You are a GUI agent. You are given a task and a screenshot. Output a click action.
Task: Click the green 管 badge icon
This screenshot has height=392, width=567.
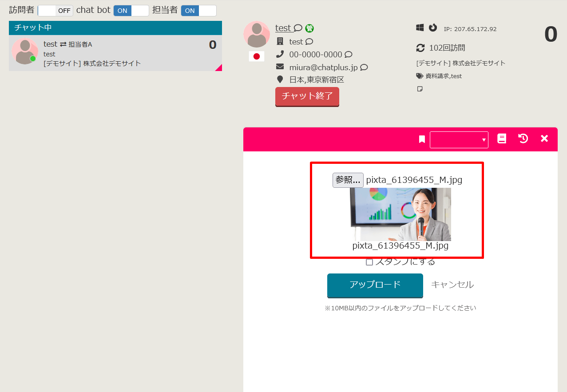[309, 28]
